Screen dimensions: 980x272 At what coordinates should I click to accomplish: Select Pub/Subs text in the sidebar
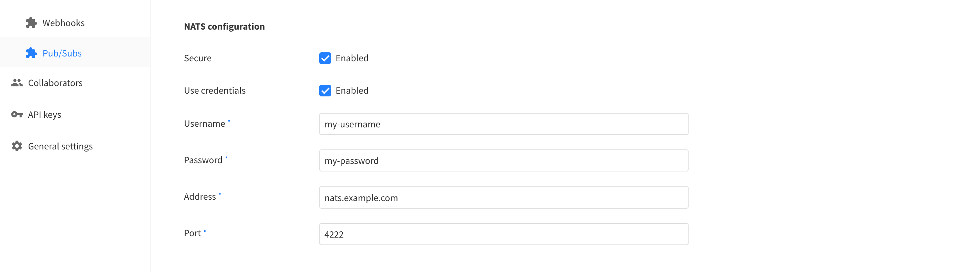tap(62, 53)
